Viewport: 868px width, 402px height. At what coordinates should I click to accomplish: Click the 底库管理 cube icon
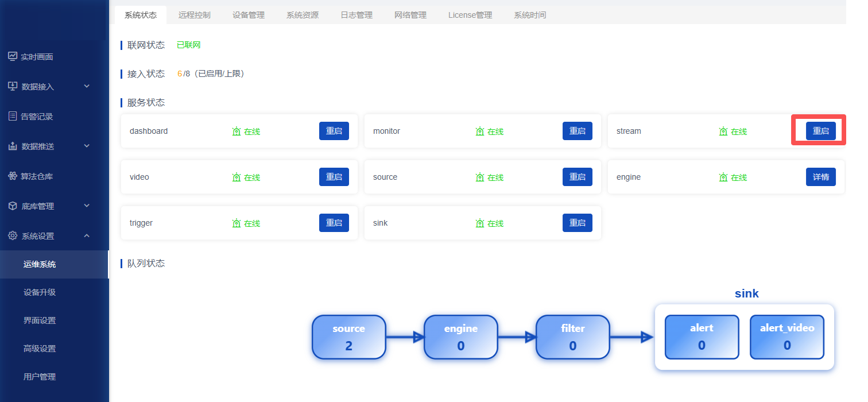pos(13,206)
